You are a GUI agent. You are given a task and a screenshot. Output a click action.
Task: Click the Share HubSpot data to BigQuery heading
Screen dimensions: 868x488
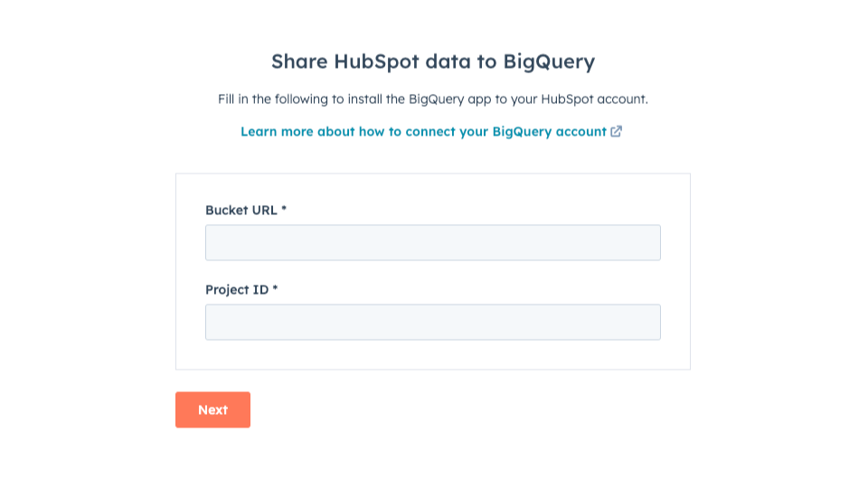[433, 61]
